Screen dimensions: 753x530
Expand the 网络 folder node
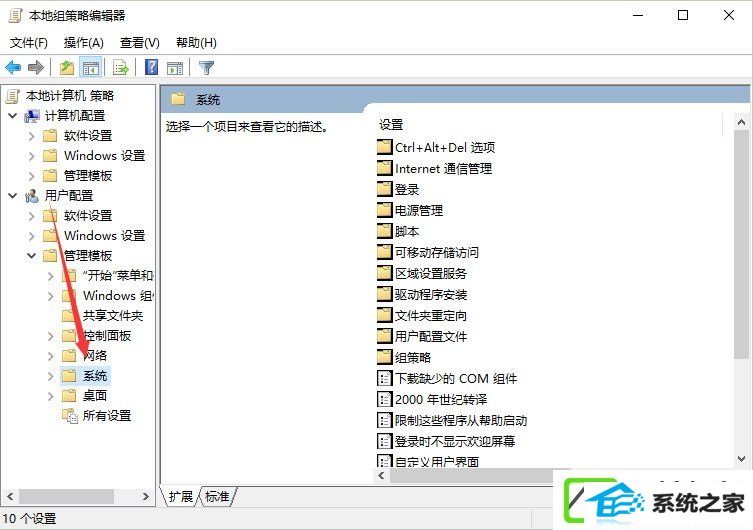tap(50, 356)
